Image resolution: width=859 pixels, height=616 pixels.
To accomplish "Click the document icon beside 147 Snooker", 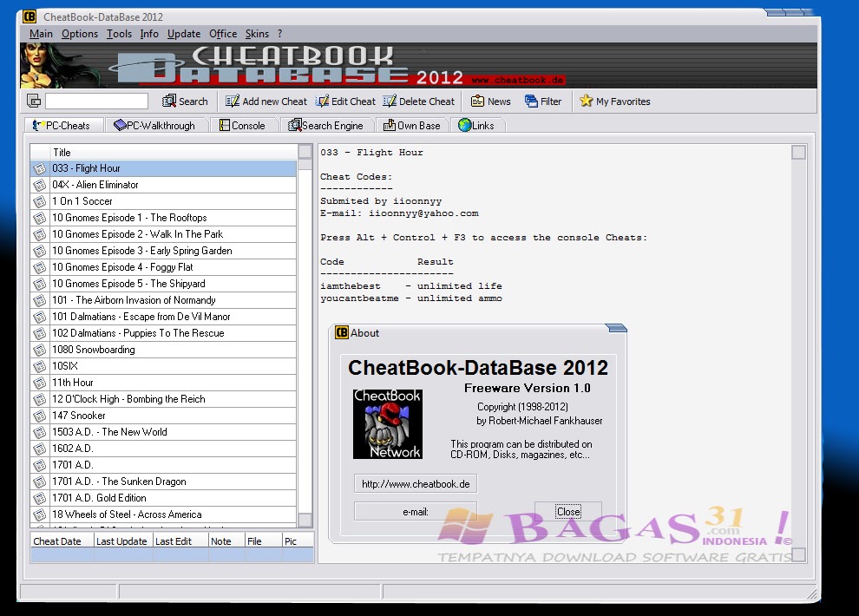I will tap(39, 416).
